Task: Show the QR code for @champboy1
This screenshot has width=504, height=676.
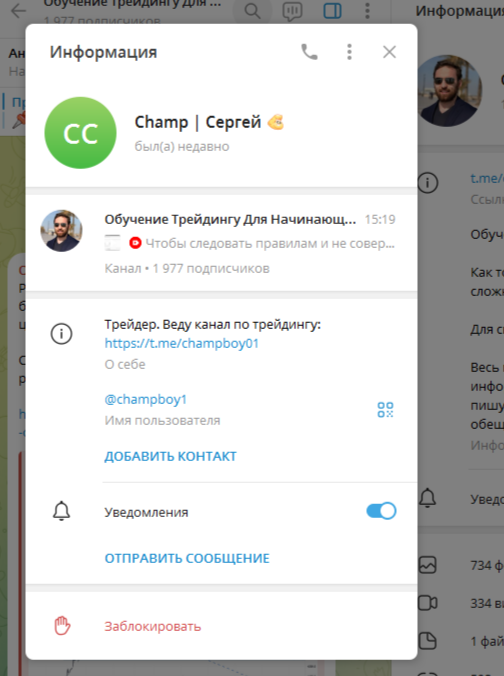Action: coord(385,410)
